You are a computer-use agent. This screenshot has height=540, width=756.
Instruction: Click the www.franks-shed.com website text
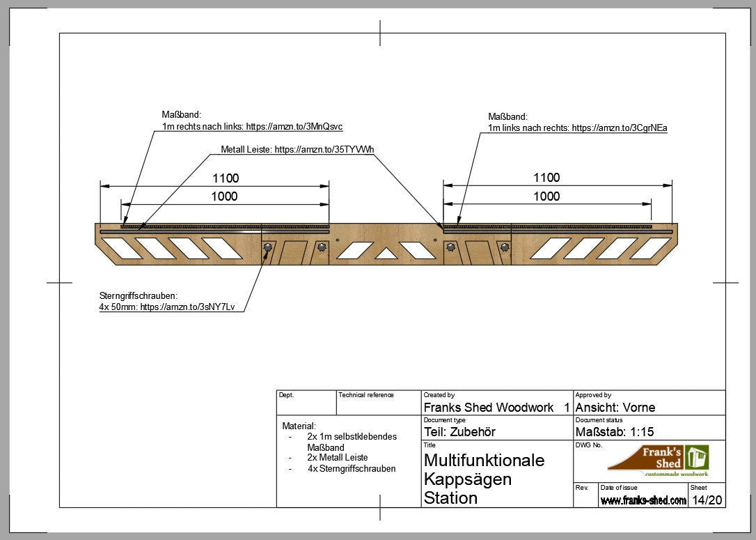tap(643, 500)
